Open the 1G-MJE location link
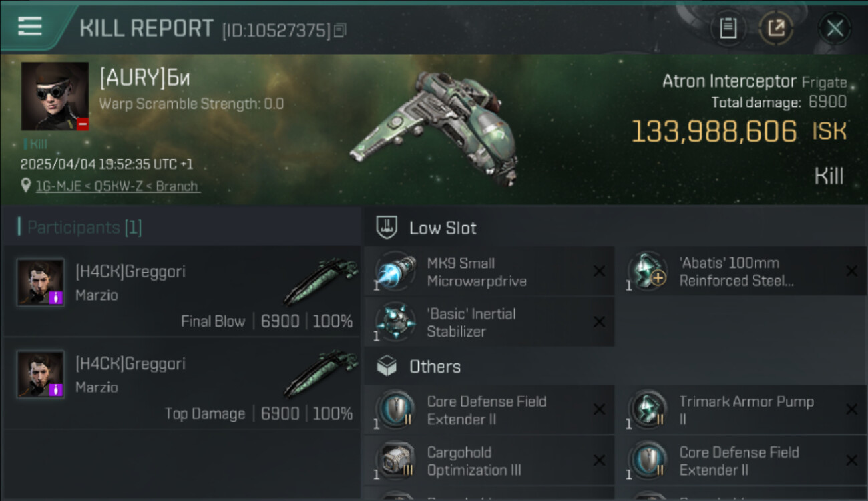 point(118,186)
